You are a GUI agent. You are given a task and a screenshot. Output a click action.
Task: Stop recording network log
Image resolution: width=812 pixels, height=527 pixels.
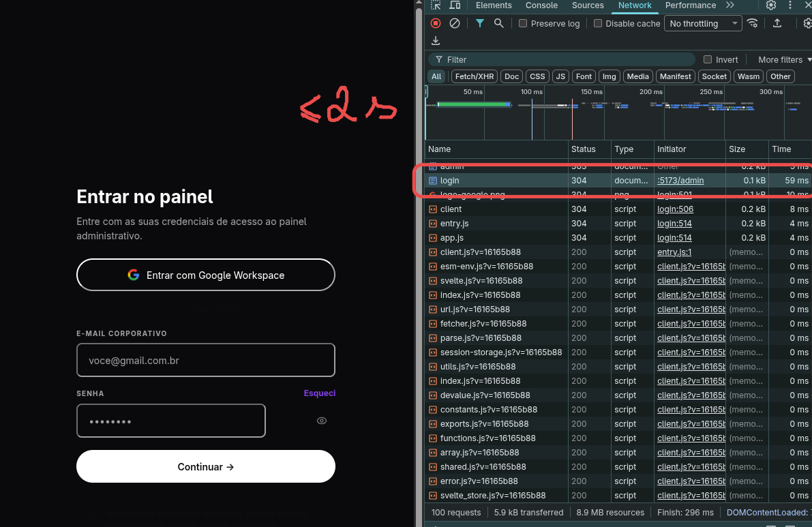(436, 23)
